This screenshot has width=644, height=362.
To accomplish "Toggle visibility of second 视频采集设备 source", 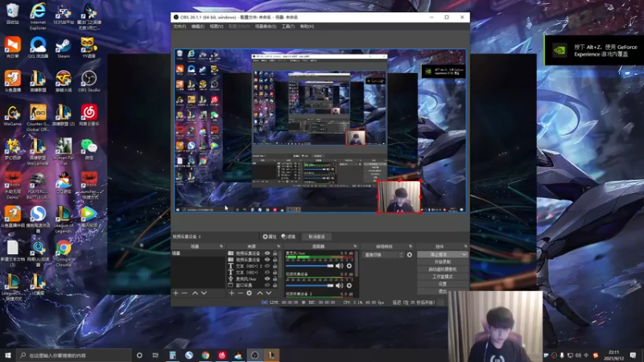I will pyautogui.click(x=267, y=260).
